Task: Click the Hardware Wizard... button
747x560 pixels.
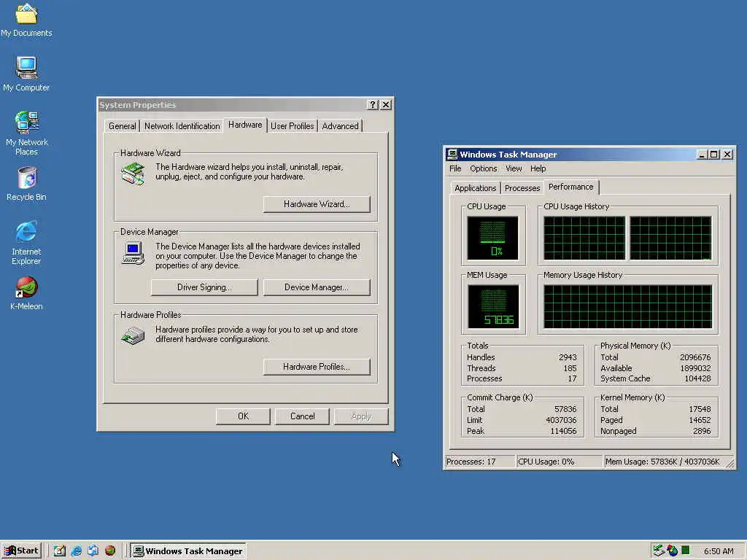Action: (x=317, y=204)
